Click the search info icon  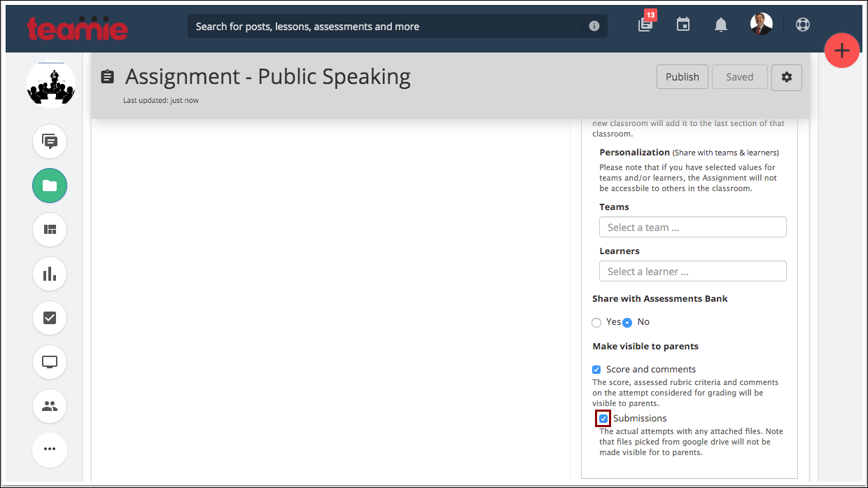[594, 26]
